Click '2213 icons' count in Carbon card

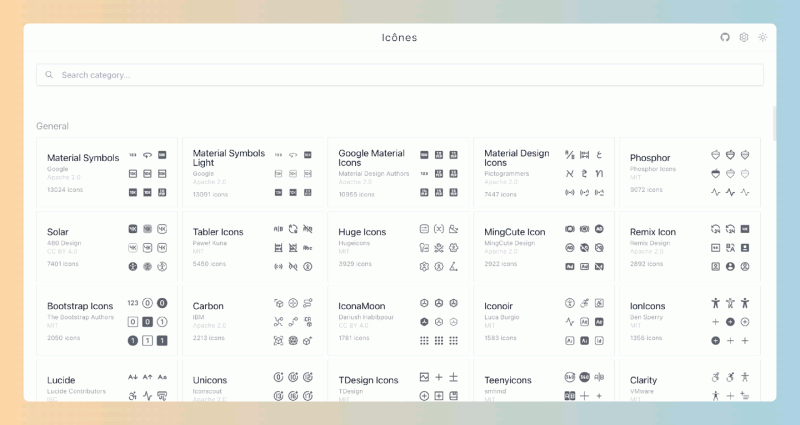[x=209, y=338]
